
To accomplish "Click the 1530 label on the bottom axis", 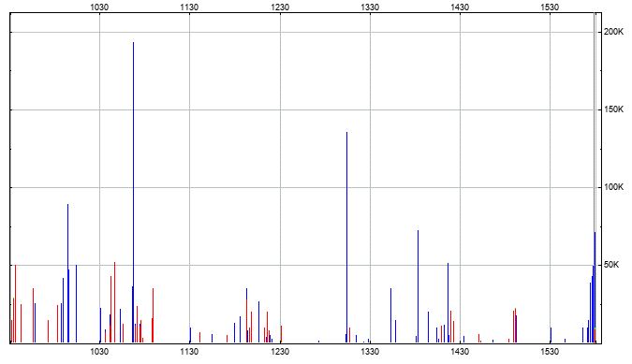I will (550, 352).
